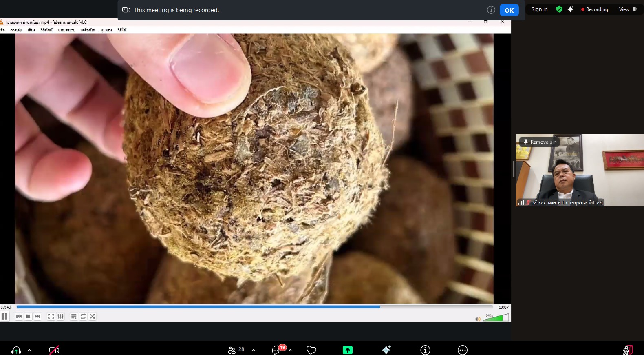Screen dimensions: 644x355
Task: Open the View menu in Zoom
Action: 627,9
